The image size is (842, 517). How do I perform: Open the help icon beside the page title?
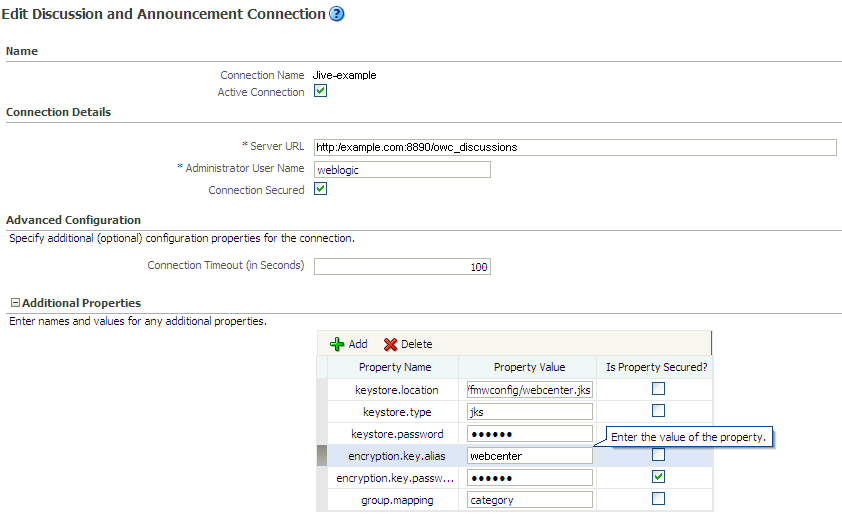tap(337, 14)
